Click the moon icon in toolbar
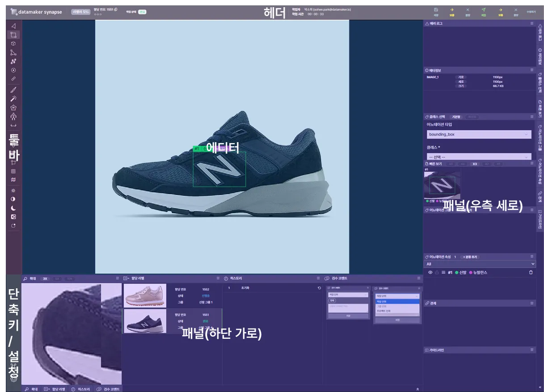This screenshot has width=544, height=392. [13, 208]
